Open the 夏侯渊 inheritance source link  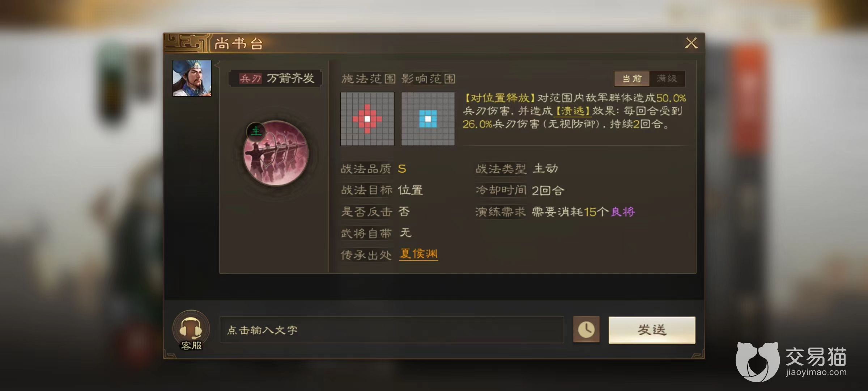click(x=419, y=254)
